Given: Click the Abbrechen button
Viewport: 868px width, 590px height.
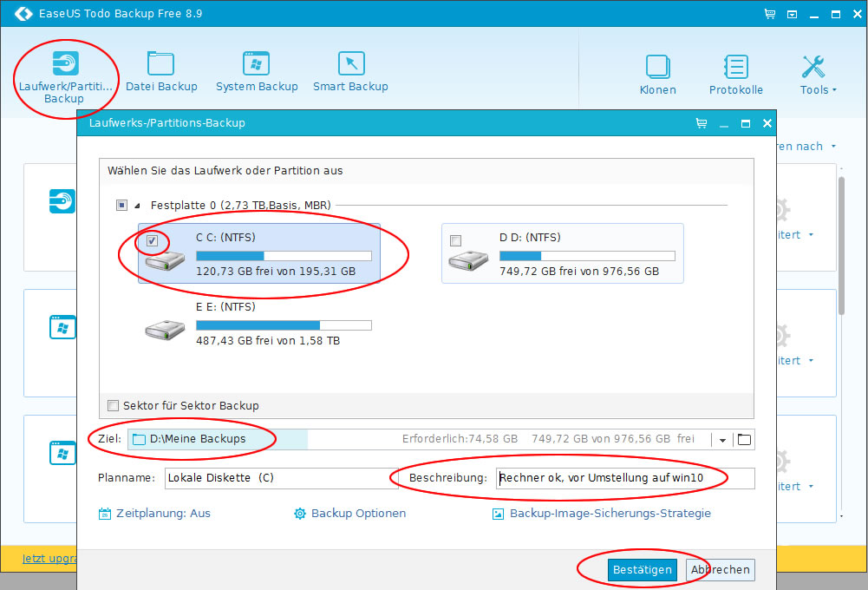Looking at the screenshot, I should tap(720, 570).
